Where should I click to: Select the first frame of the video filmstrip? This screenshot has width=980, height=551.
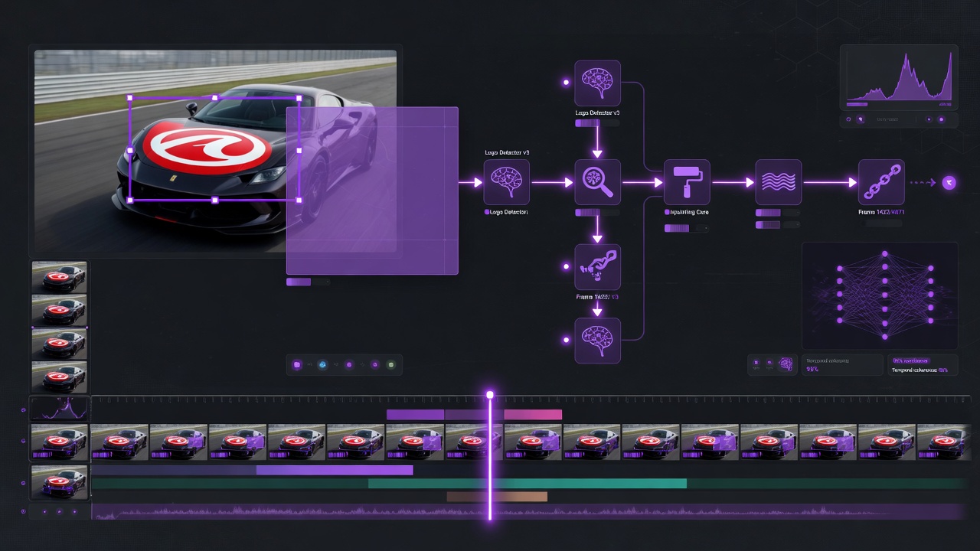(x=60, y=442)
